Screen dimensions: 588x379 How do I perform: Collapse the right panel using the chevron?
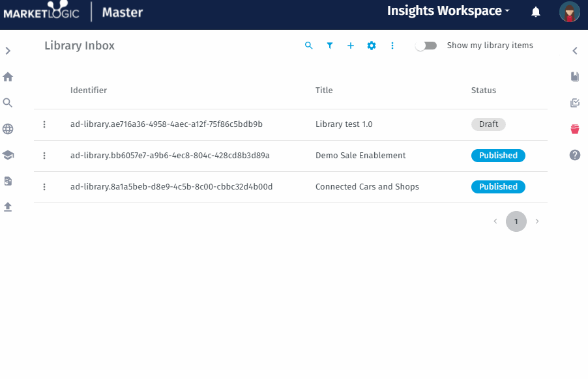click(x=574, y=50)
